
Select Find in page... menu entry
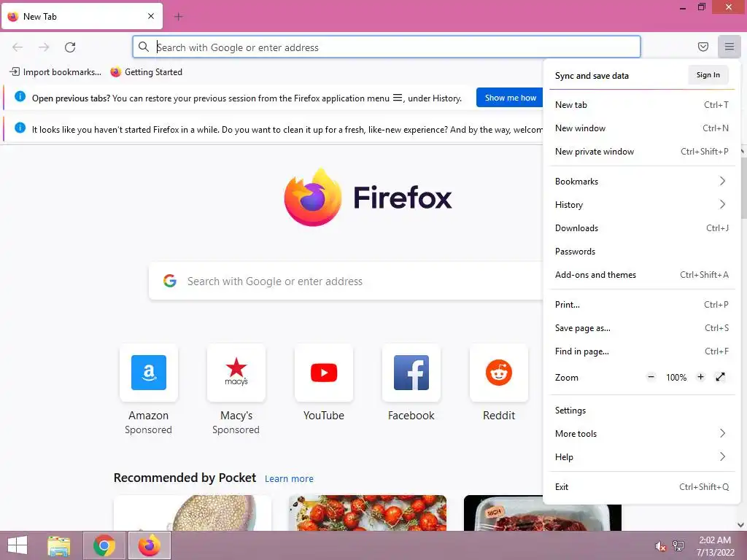[x=641, y=351]
